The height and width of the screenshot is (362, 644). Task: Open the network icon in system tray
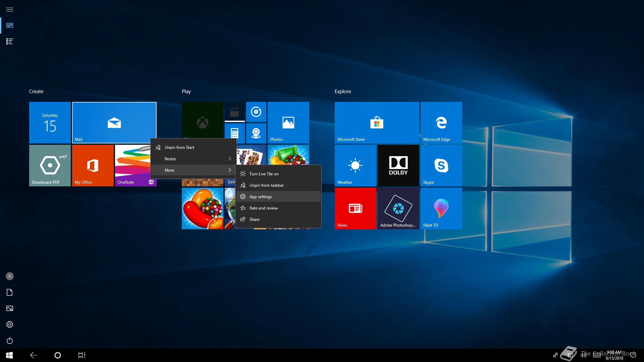[x=570, y=355]
